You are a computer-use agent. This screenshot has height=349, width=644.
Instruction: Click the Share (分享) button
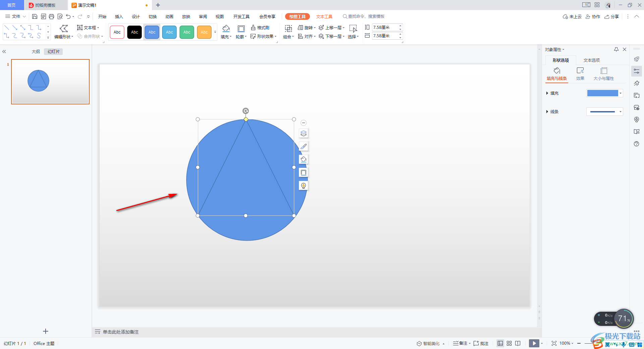pyautogui.click(x=612, y=16)
